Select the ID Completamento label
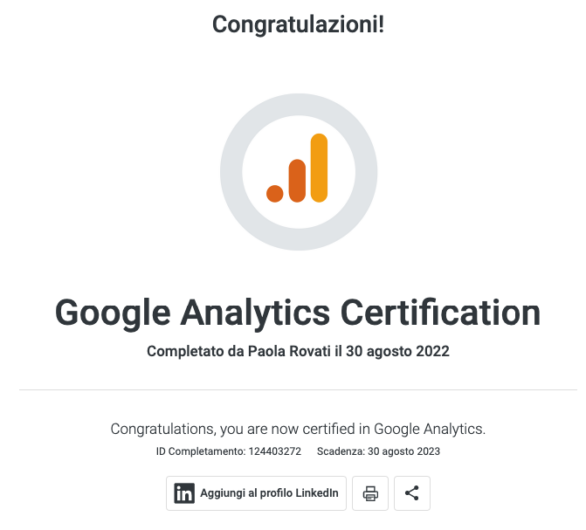 pyautogui.click(x=201, y=452)
